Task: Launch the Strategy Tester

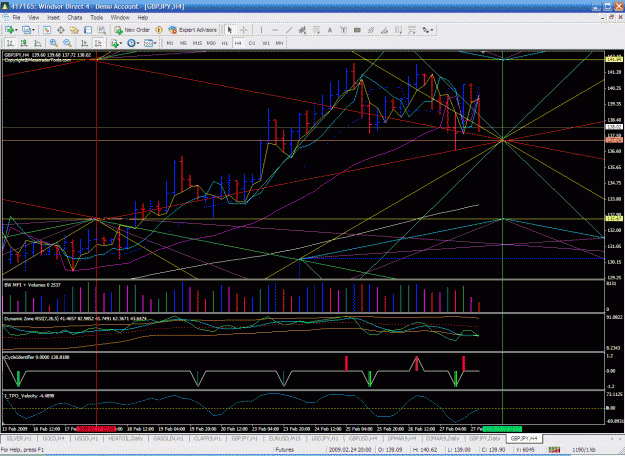Action: [x=102, y=30]
